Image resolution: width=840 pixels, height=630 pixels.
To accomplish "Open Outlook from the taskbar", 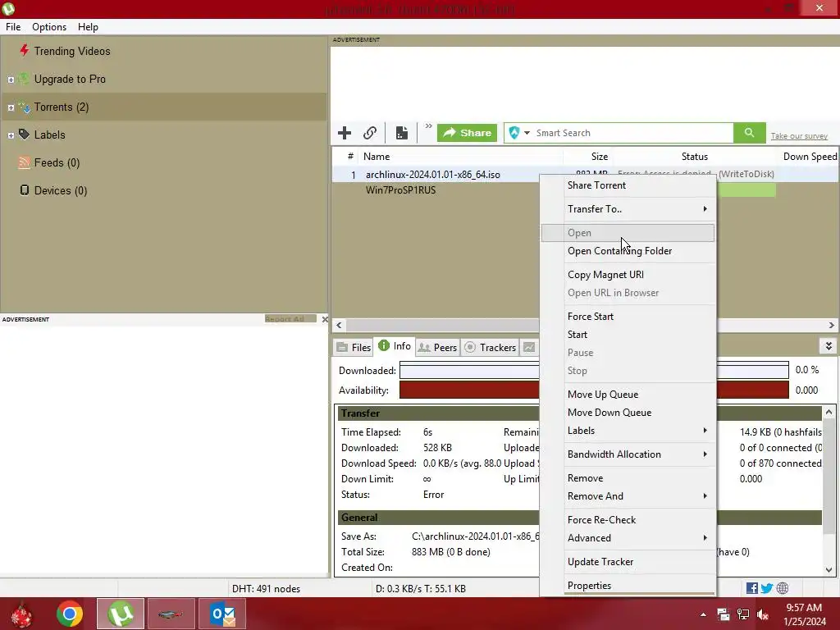I will click(222, 614).
